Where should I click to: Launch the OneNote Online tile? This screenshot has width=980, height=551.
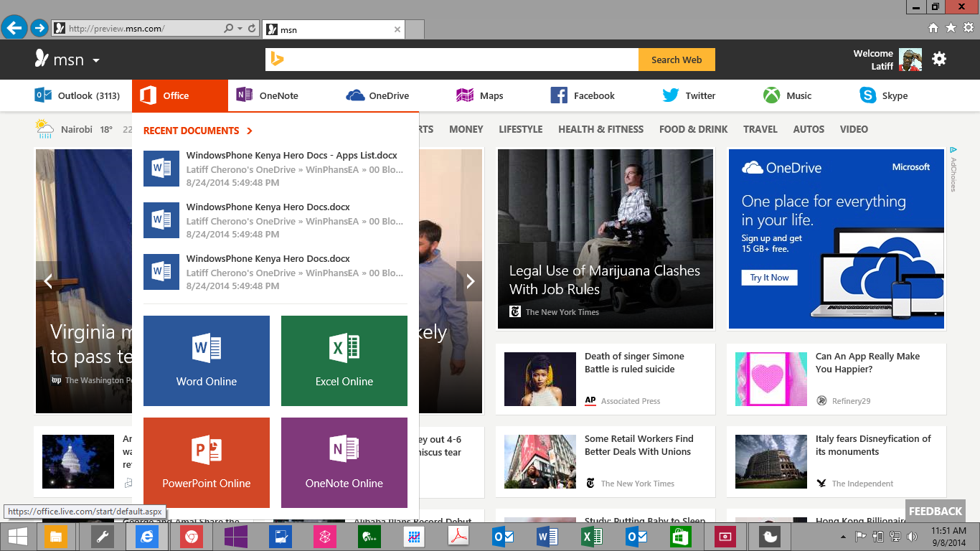click(344, 463)
